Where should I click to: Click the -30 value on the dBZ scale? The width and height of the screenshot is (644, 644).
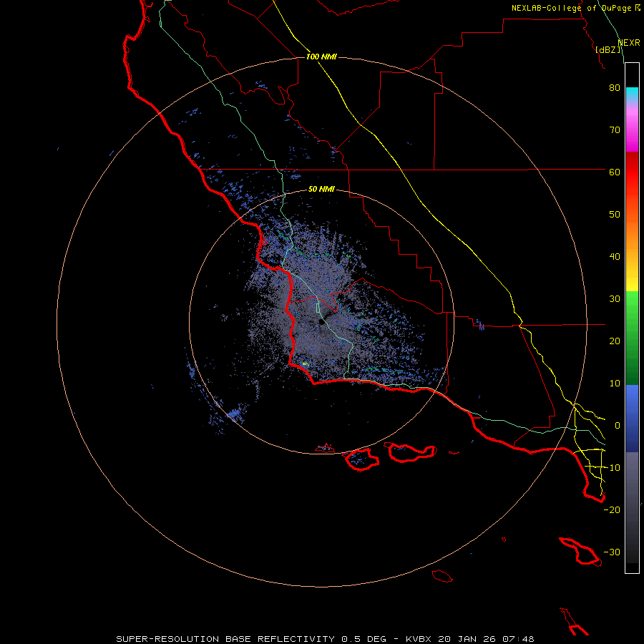pyautogui.click(x=612, y=552)
